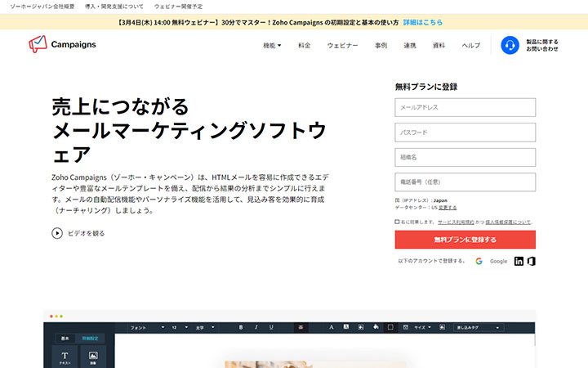Click the メールアドレス input field

coord(465,107)
